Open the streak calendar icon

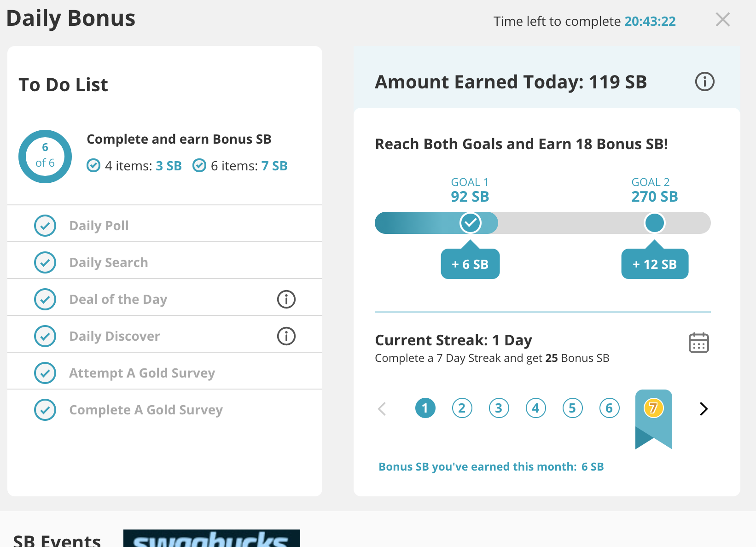(698, 343)
